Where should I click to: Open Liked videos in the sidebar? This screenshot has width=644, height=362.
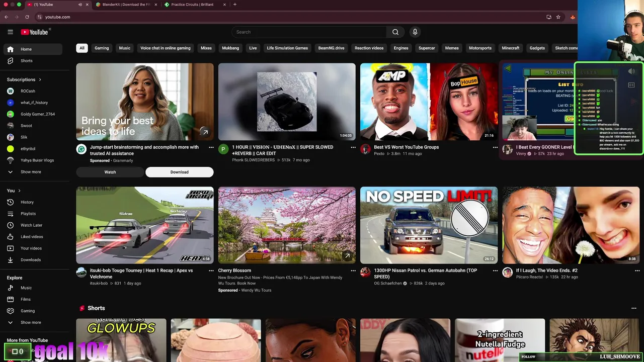point(33,237)
